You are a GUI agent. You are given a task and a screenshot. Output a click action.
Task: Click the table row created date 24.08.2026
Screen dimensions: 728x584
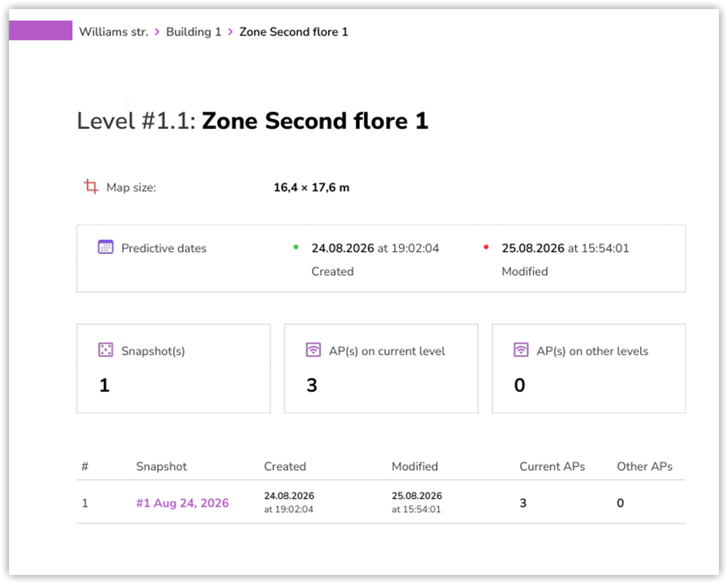tap(289, 496)
